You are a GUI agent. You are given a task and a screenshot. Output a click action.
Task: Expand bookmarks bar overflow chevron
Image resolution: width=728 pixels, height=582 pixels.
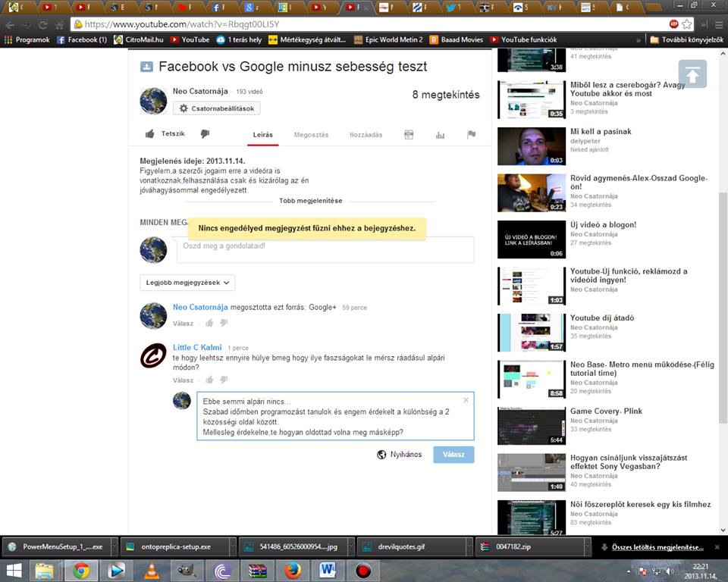pyautogui.click(x=639, y=40)
